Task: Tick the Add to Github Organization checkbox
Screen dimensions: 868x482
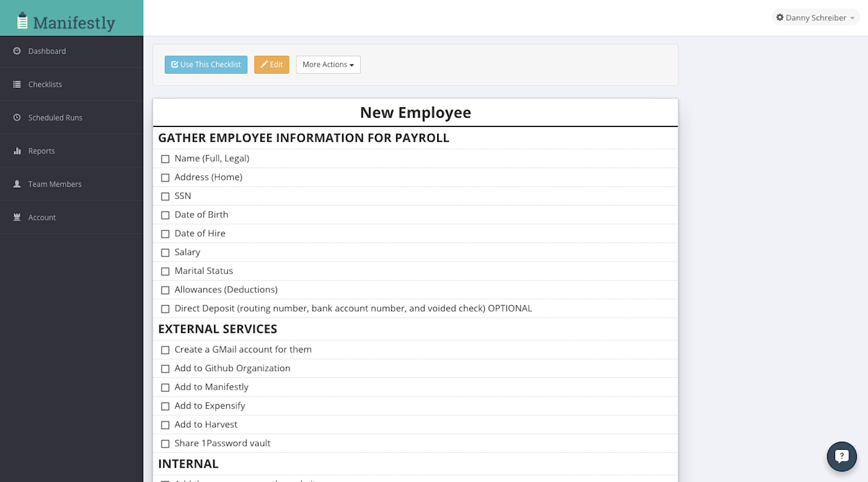Action: click(165, 369)
